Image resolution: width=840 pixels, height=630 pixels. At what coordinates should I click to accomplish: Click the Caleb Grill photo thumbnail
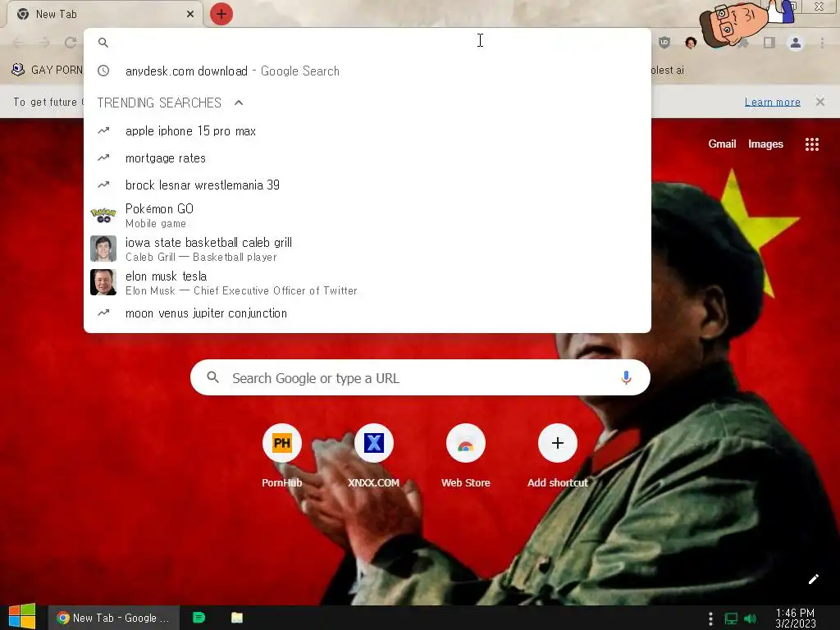[x=103, y=249]
